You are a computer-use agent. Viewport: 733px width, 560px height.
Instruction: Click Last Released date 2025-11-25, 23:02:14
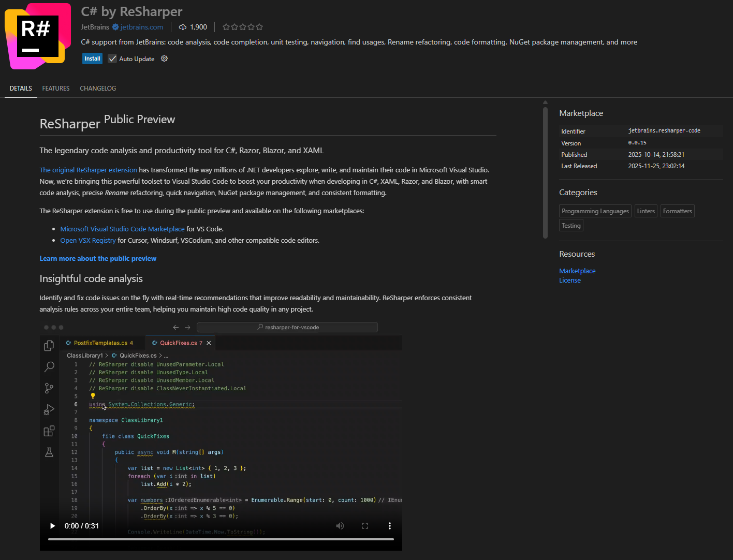[656, 166]
